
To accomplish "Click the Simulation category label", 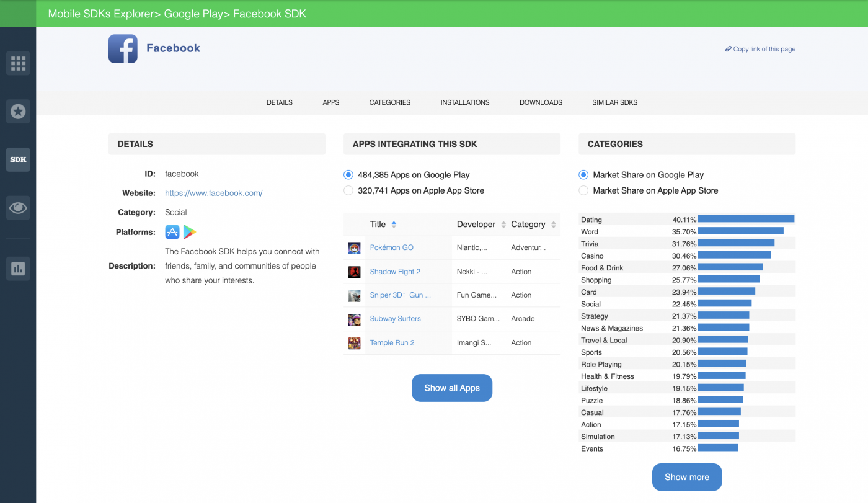I will click(598, 437).
